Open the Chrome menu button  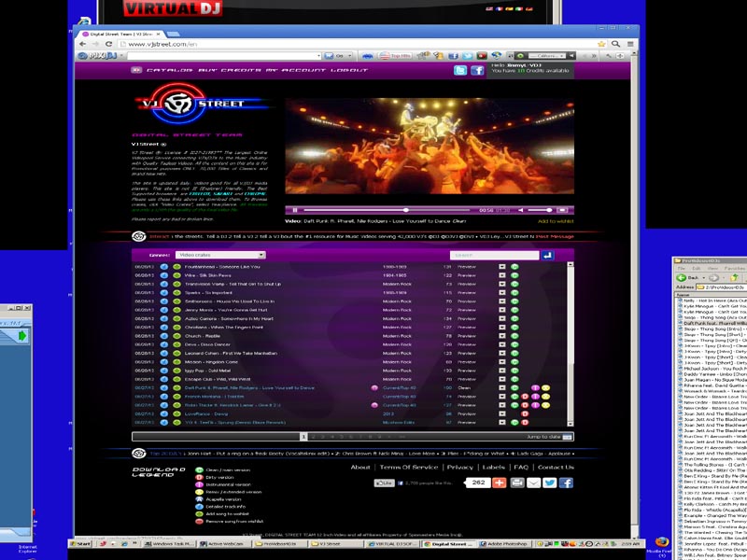pyautogui.click(x=629, y=44)
